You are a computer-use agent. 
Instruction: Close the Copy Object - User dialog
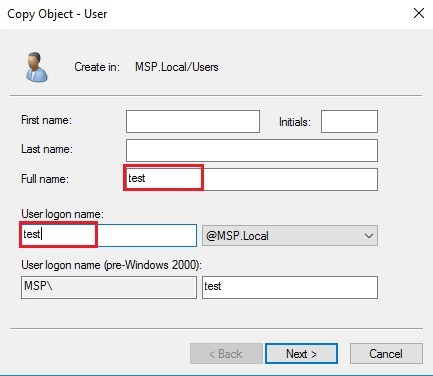[419, 13]
